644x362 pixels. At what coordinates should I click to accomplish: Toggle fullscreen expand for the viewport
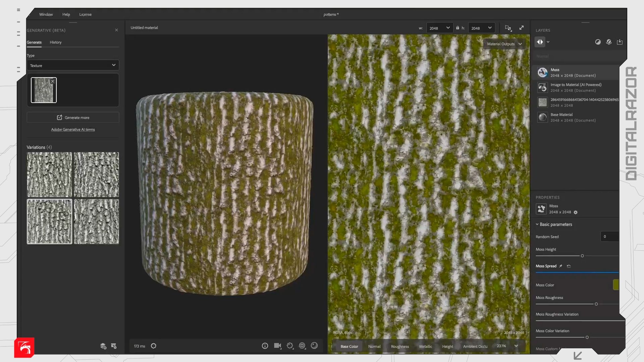(x=522, y=28)
